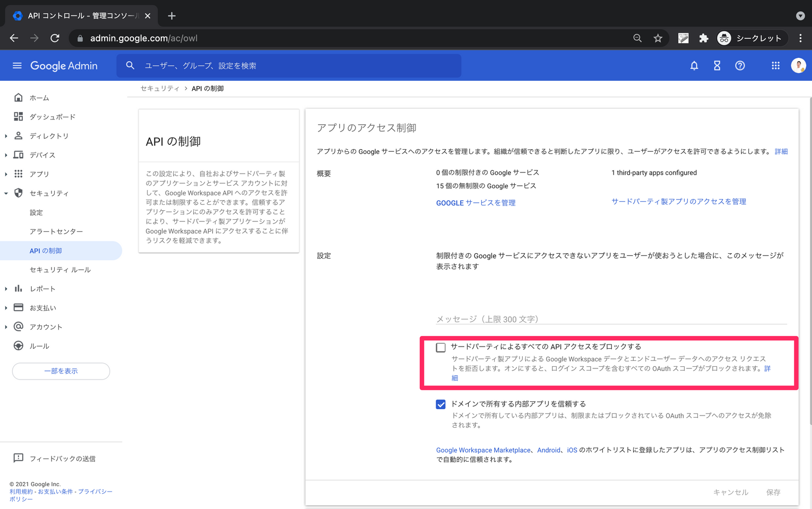Click the message メッセージ input field
This screenshot has height=509, width=812.
click(611, 318)
